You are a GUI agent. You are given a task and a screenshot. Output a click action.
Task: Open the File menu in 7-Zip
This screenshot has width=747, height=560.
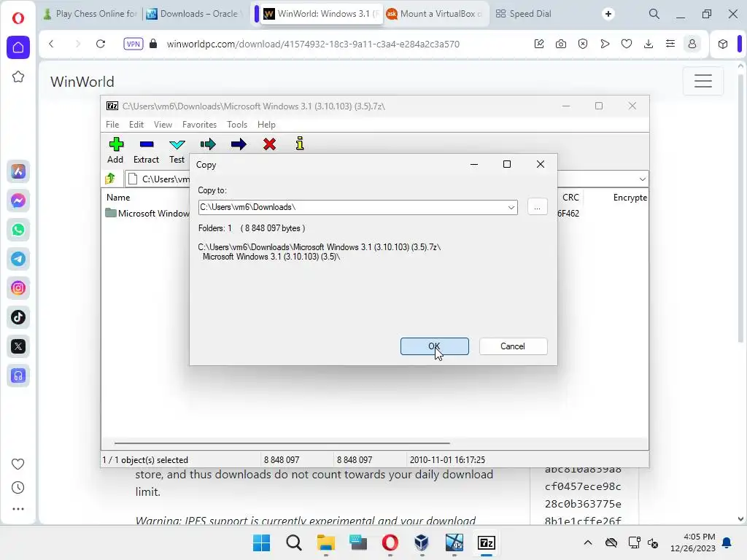coord(112,124)
